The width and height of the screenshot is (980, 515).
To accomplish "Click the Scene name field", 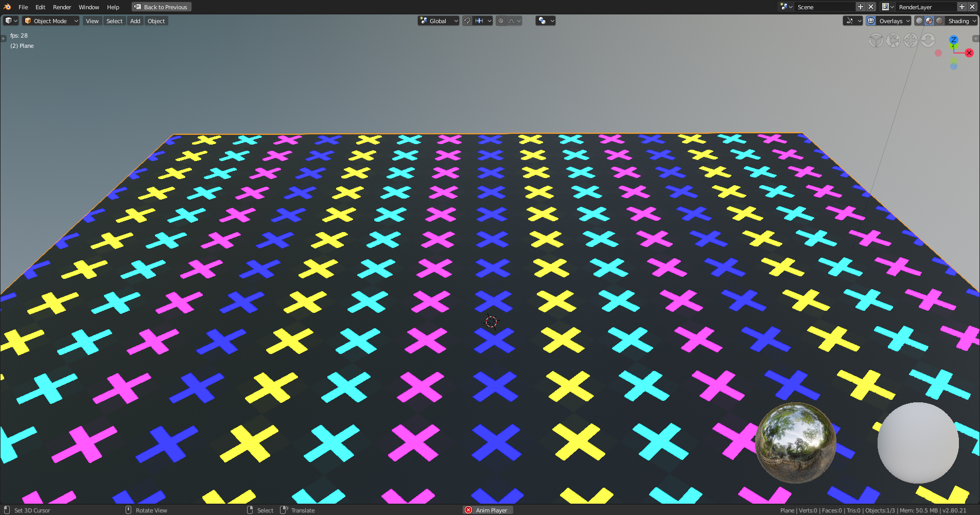I will (x=825, y=7).
